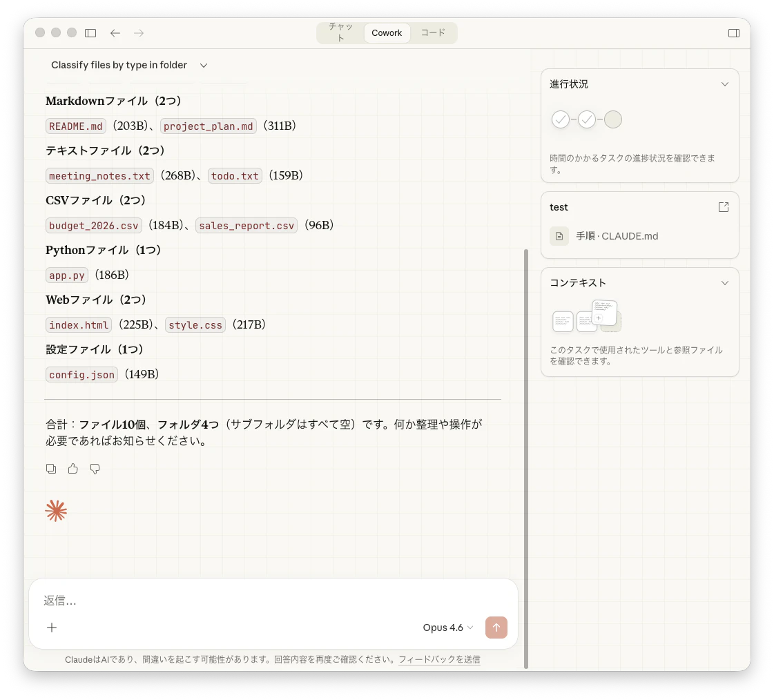Click the Markdownファイル heading

(x=113, y=101)
